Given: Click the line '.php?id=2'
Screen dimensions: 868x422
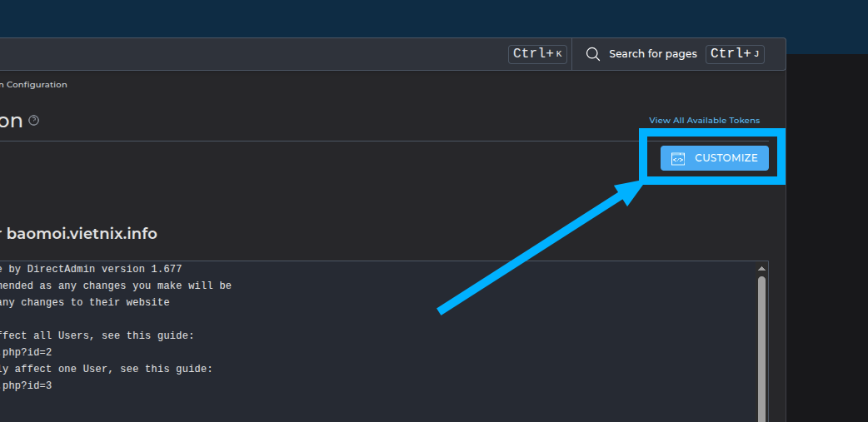Looking at the screenshot, I should click(26, 352).
